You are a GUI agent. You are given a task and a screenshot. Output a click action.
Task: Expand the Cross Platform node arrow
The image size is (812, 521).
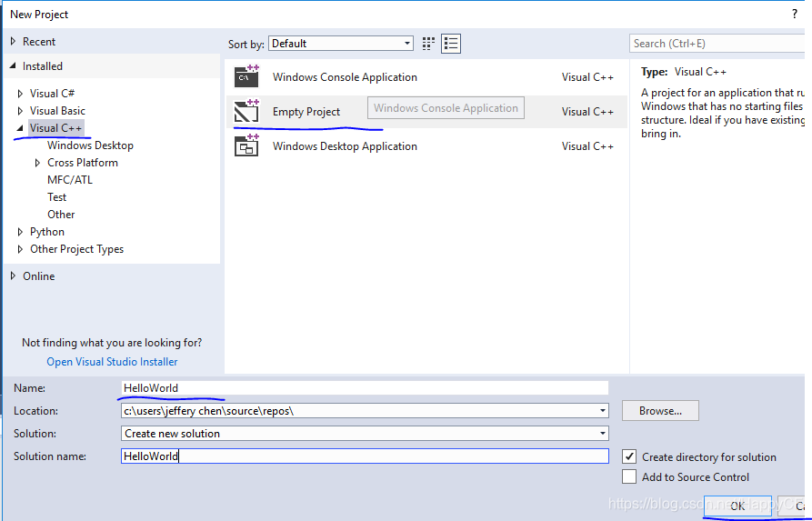[x=37, y=163]
